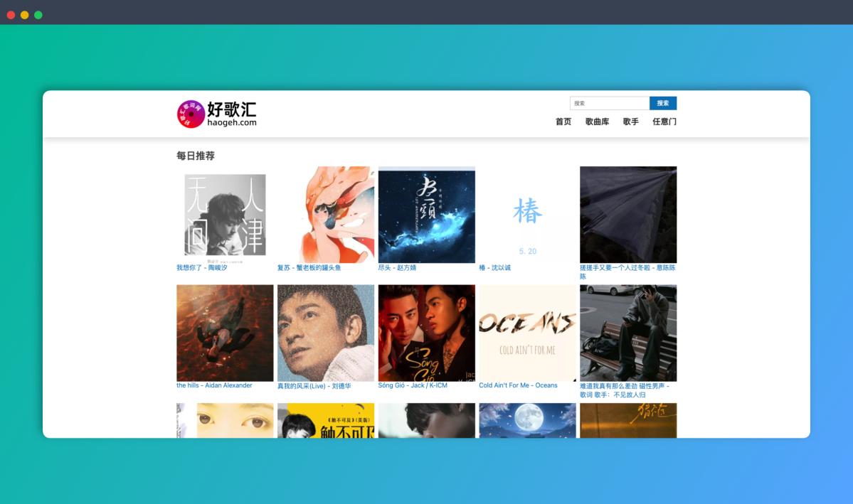Open the dark umbrella album cover

628,215
